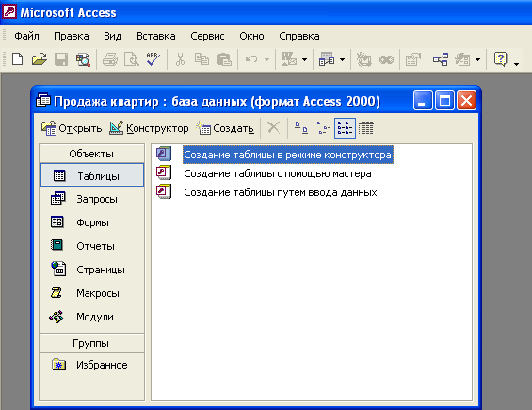Open Print Preview from the toolbar
Image resolution: width=532 pixels, height=410 pixels.
click(132, 59)
